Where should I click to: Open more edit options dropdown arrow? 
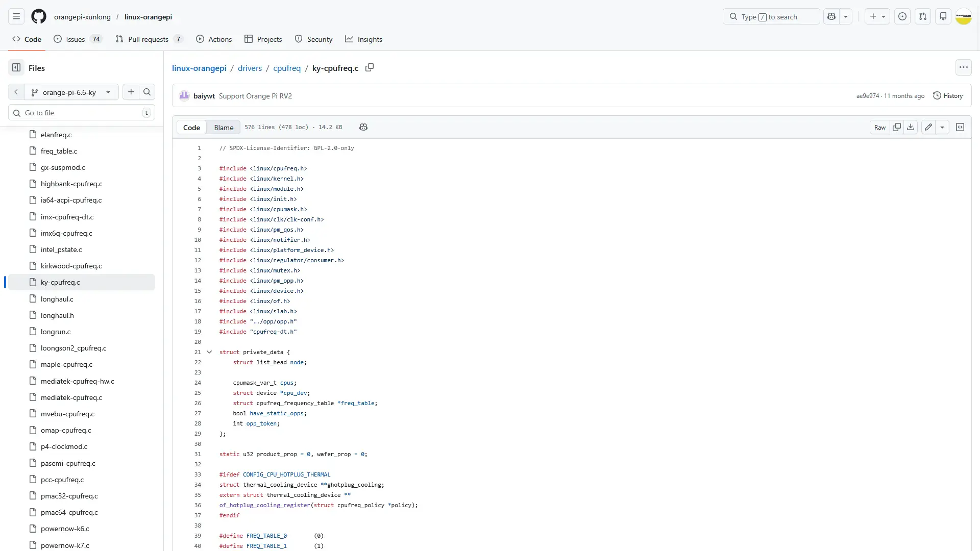click(942, 127)
